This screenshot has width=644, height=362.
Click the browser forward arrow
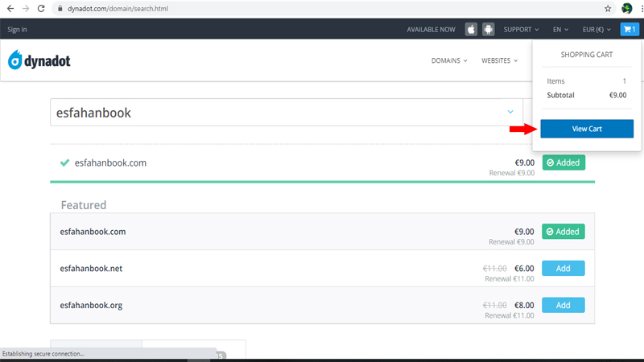26,9
